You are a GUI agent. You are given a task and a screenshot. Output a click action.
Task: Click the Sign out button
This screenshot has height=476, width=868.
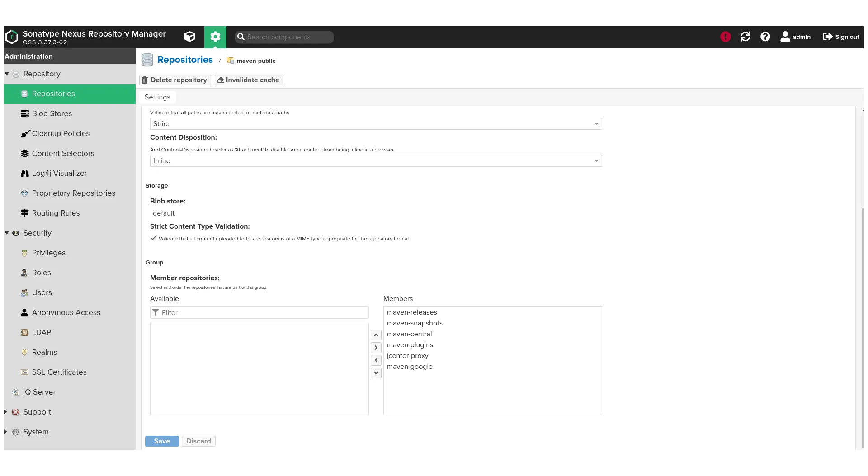[x=841, y=37]
